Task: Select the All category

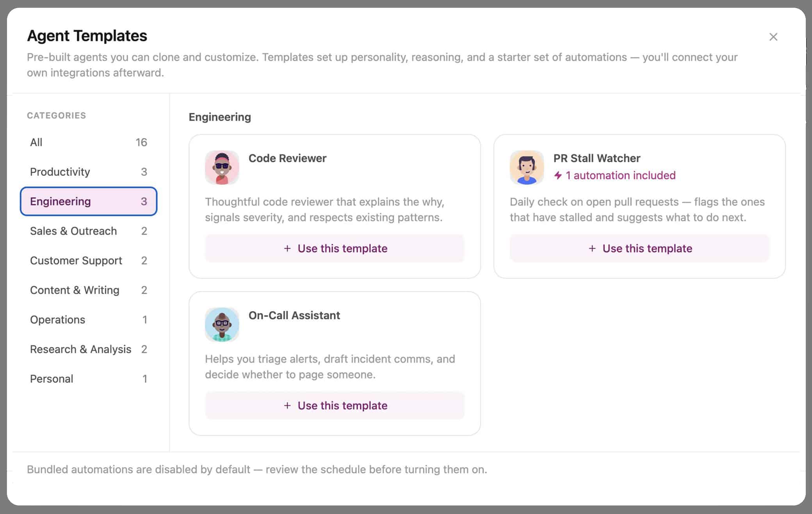Action: 89,142
